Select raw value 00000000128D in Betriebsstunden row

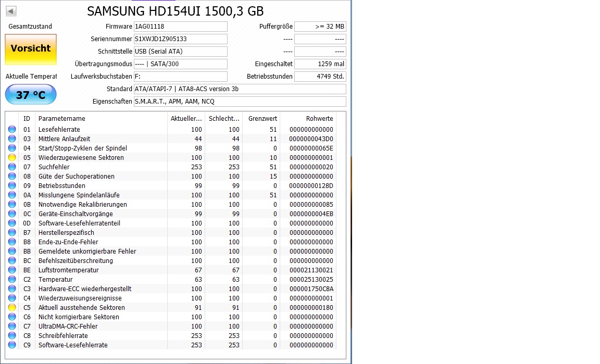point(311,185)
